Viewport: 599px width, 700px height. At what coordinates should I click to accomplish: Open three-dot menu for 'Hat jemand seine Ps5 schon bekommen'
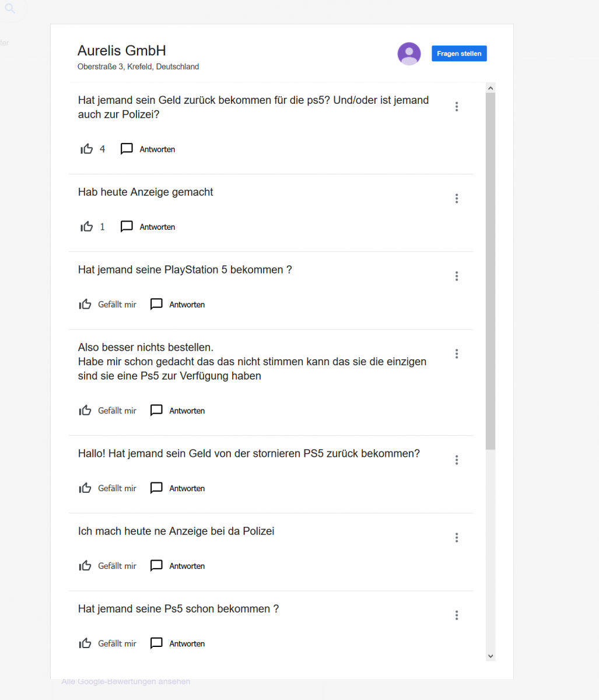pos(457,615)
